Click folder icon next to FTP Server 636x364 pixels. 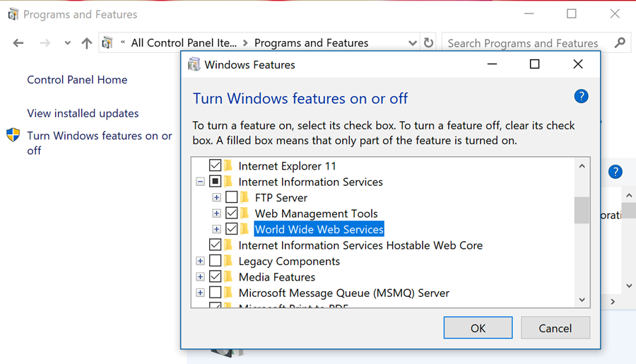245,197
